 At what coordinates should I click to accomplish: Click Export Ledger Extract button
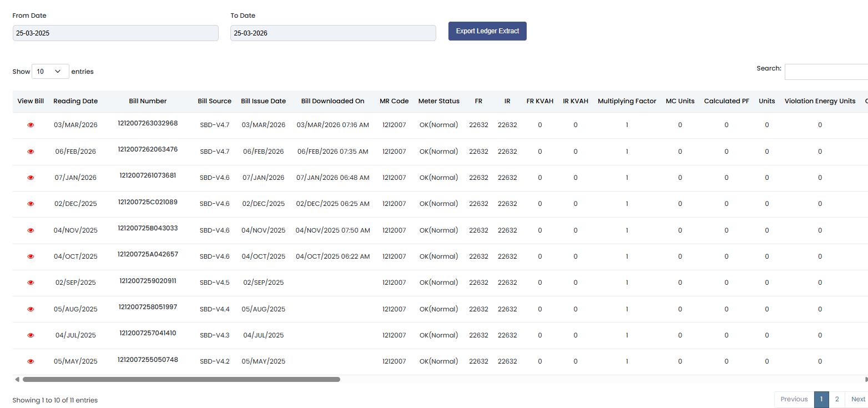[487, 31]
